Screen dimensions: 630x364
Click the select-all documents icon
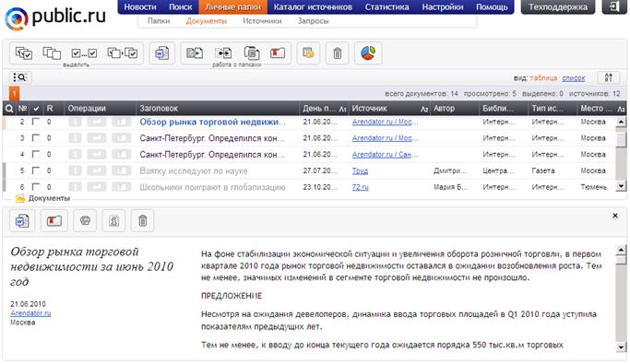coord(23,53)
